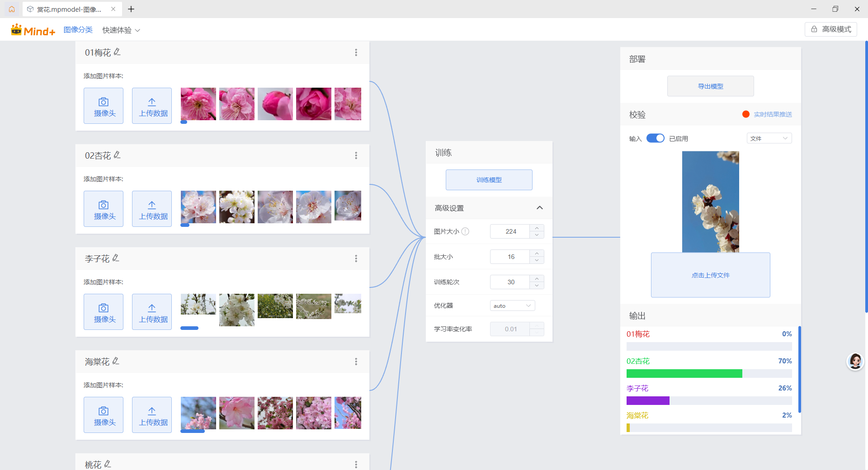Click the 摄像头 button for 01梅花
The height and width of the screenshot is (470, 868).
tap(104, 106)
